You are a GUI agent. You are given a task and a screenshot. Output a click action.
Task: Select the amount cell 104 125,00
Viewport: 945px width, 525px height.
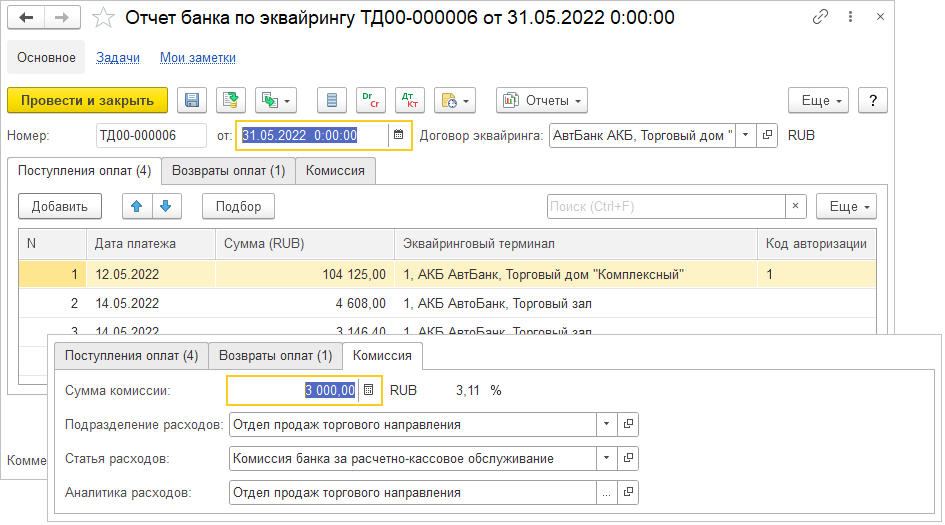(304, 274)
